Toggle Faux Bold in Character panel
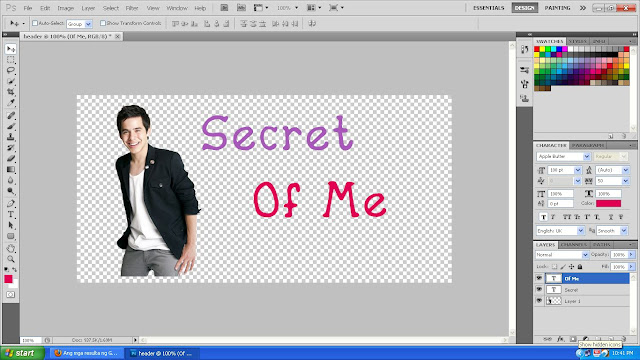The width and height of the screenshot is (640, 360). 543,217
